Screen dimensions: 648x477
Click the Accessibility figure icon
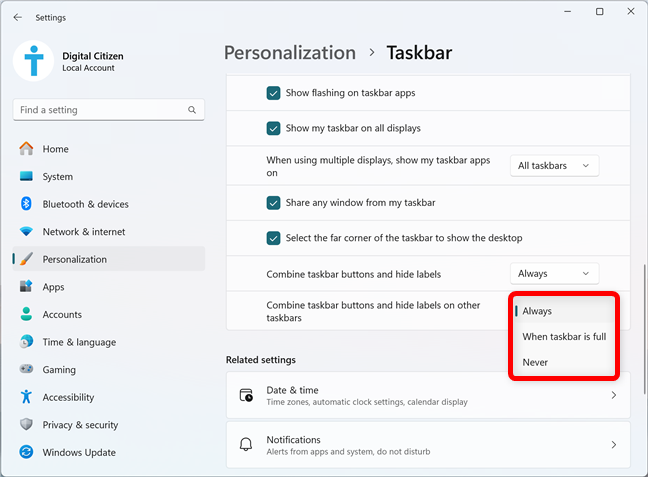[26, 397]
